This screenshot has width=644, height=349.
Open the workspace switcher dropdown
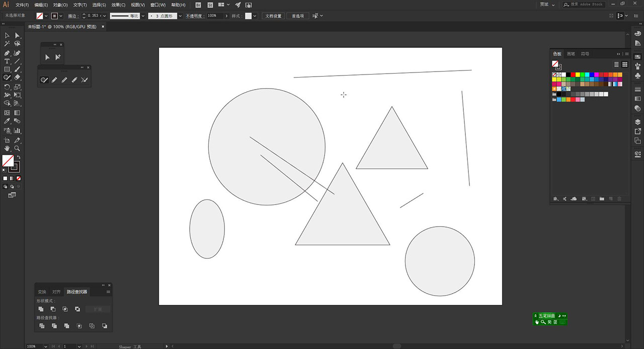tap(547, 5)
